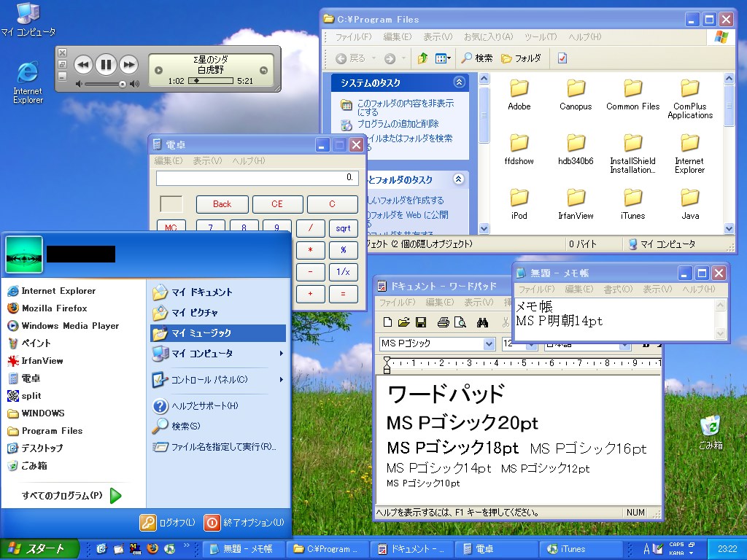Screen dimensions: 747x560
Task: Click Open file icon in WordPad toolbar
Action: click(404, 322)
